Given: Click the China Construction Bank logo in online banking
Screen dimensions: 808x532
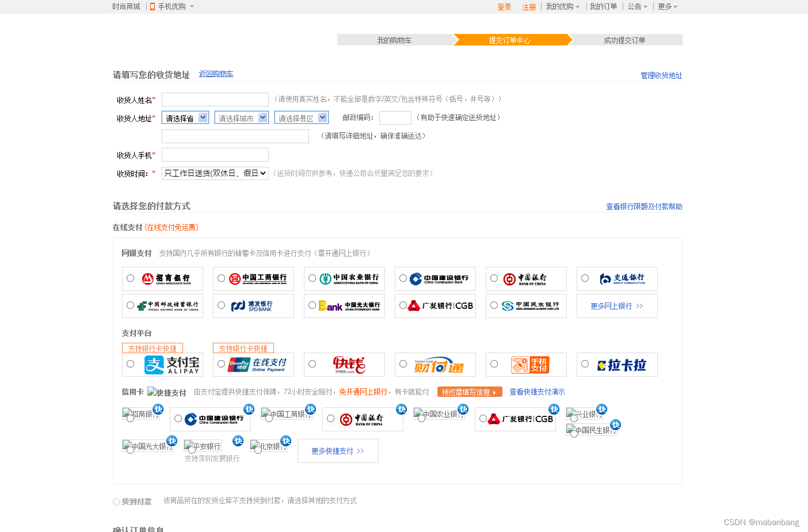Looking at the screenshot, I should click(439, 279).
